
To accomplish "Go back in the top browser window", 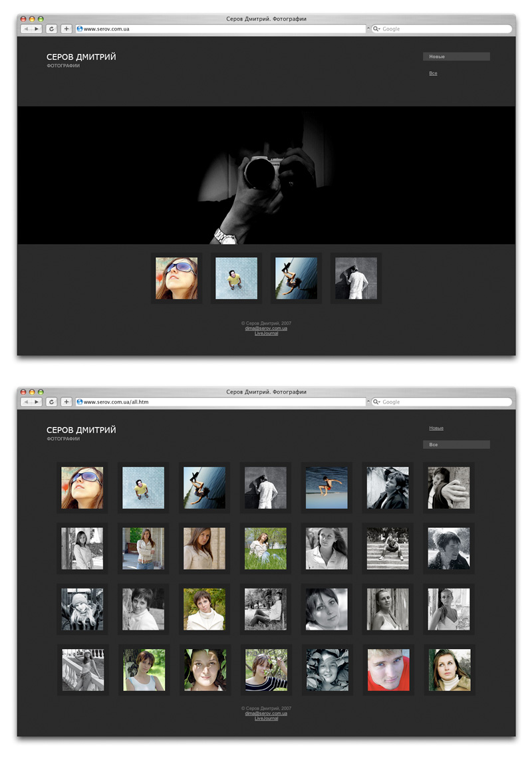I will pyautogui.click(x=26, y=29).
